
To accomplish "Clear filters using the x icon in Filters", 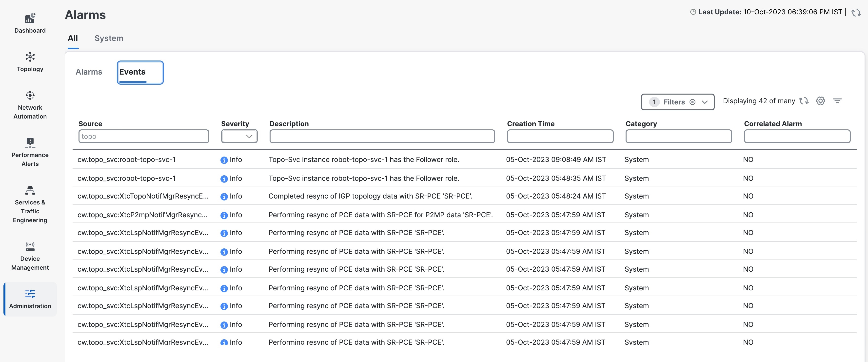I will click(692, 102).
